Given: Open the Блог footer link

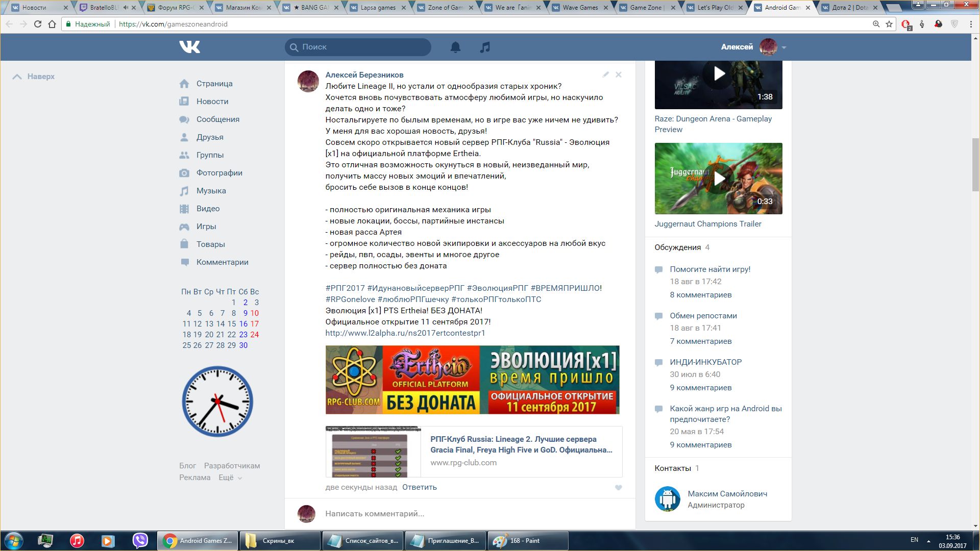Looking at the screenshot, I should pos(187,466).
